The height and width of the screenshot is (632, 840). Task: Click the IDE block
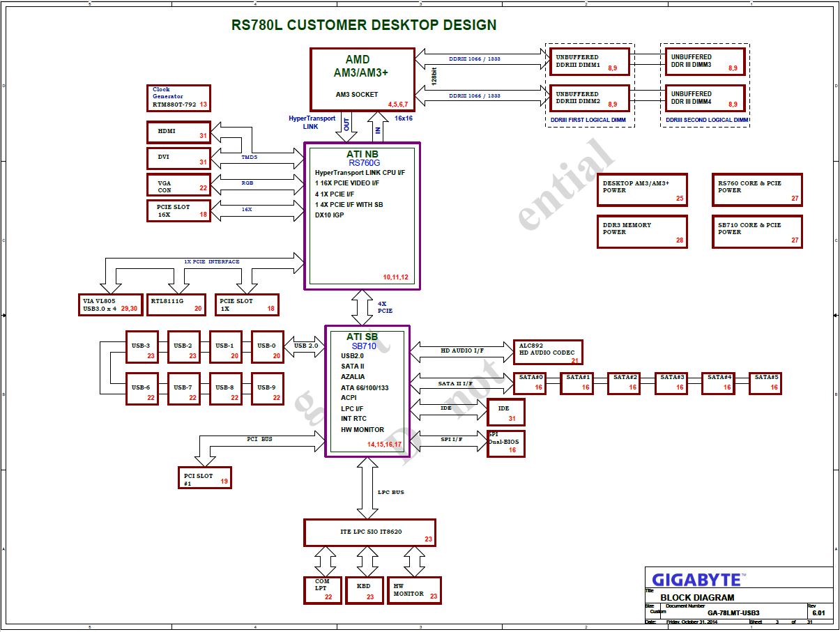coord(505,413)
